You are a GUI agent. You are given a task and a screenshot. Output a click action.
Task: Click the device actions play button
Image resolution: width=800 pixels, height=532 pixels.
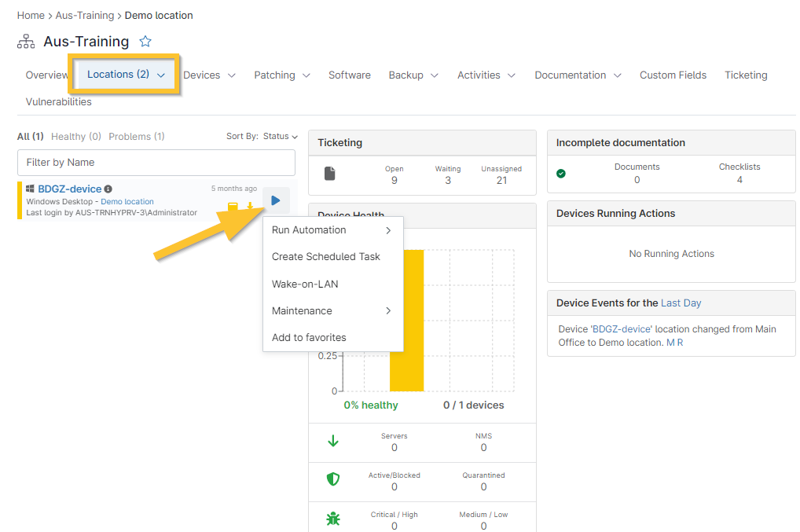(x=276, y=200)
